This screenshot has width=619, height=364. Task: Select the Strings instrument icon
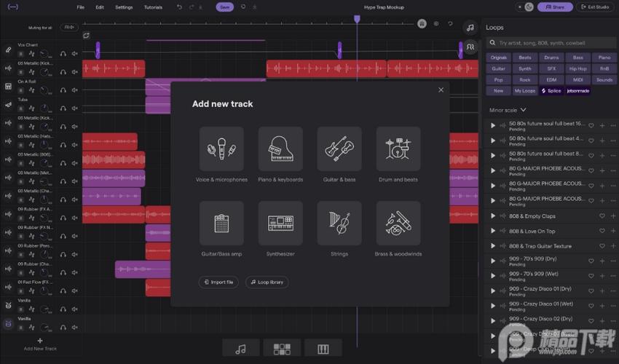(x=339, y=223)
